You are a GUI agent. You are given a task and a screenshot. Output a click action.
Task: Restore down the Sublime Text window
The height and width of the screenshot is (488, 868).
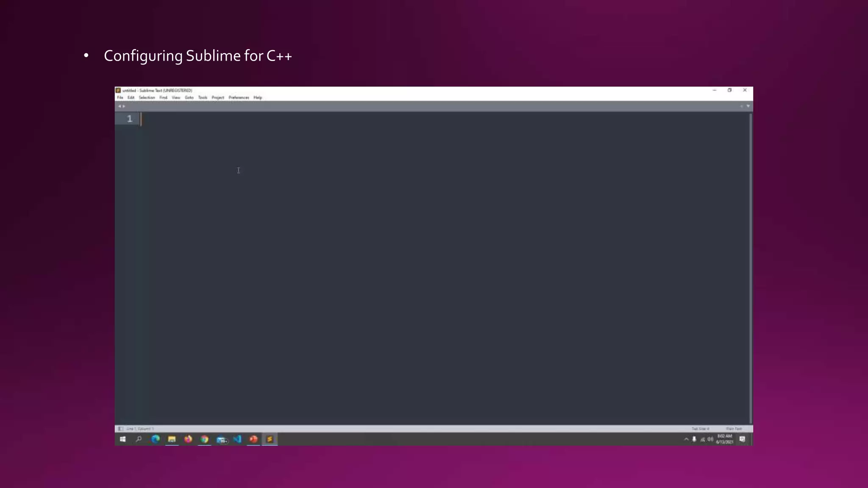[x=730, y=90]
